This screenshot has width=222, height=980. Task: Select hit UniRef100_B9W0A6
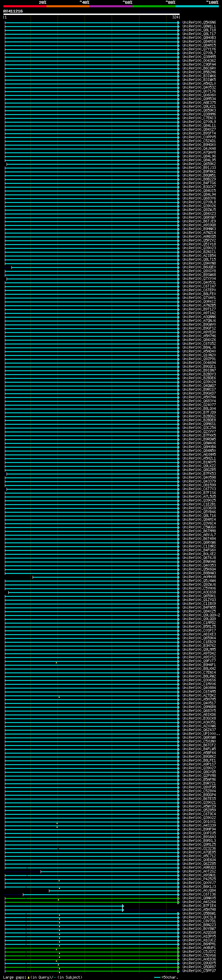(x=199, y=561)
